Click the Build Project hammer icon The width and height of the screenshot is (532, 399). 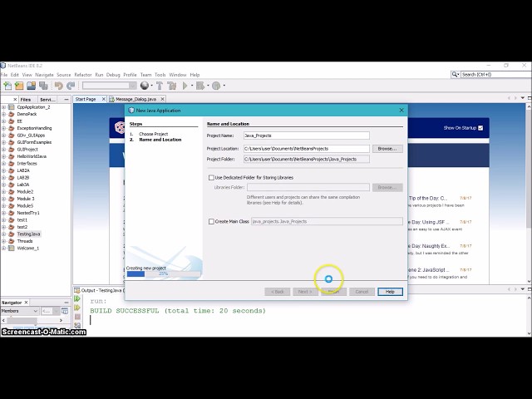click(x=160, y=86)
